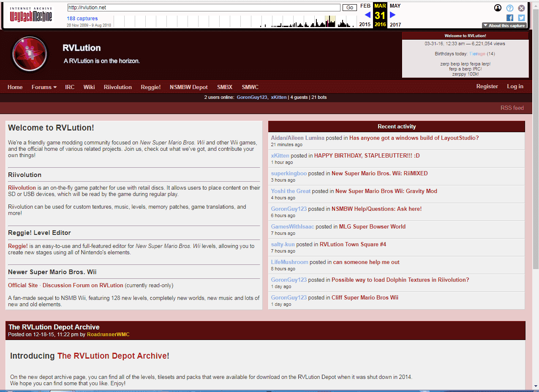Open 'can someone help me out' thread
This screenshot has width=539, height=392.
click(366, 262)
